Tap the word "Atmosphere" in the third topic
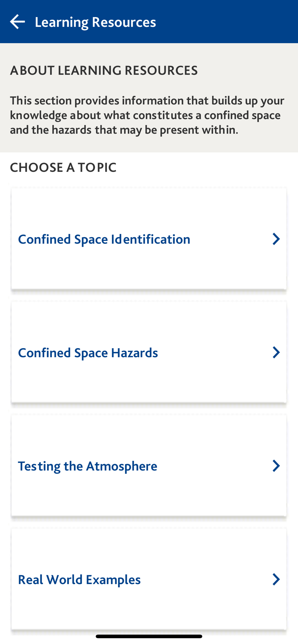Viewport: 298px width, 644px height. [122, 466]
